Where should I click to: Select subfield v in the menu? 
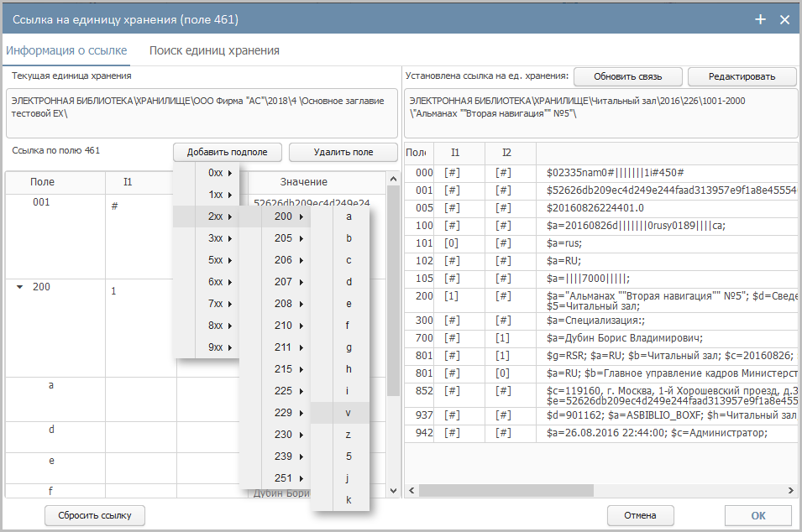349,413
